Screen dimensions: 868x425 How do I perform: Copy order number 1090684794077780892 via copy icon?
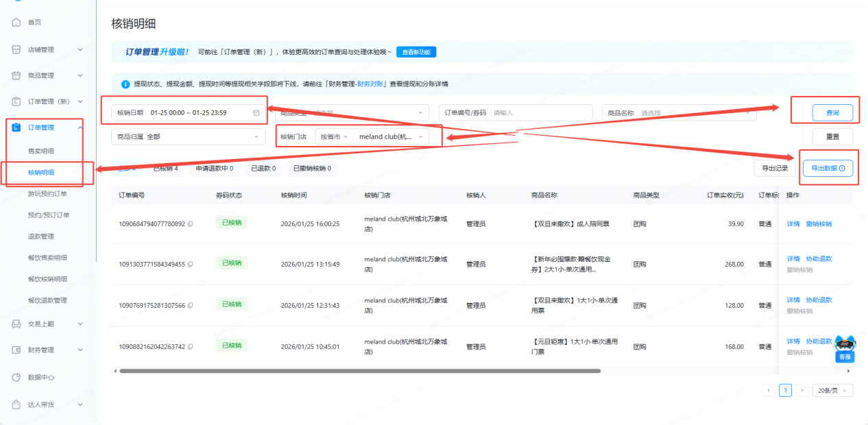[191, 224]
